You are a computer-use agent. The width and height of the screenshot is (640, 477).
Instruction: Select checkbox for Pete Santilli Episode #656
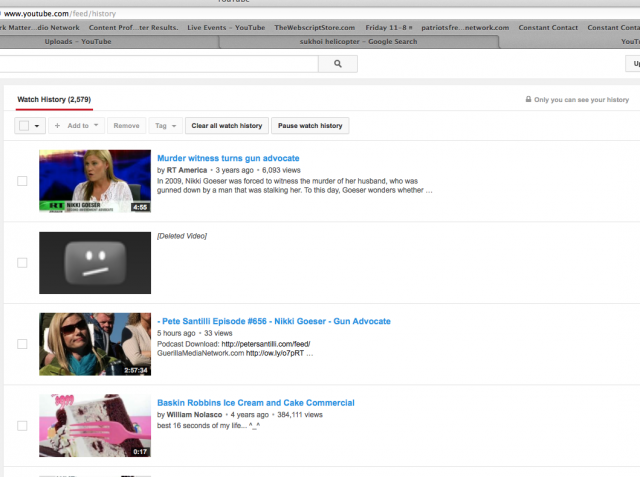point(22,344)
